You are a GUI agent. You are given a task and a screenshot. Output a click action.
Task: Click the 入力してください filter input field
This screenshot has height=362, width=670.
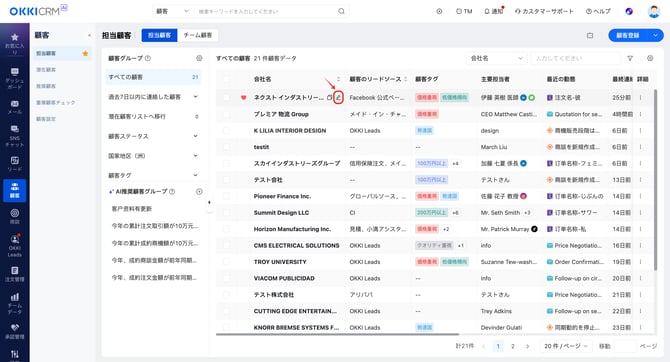pos(576,58)
